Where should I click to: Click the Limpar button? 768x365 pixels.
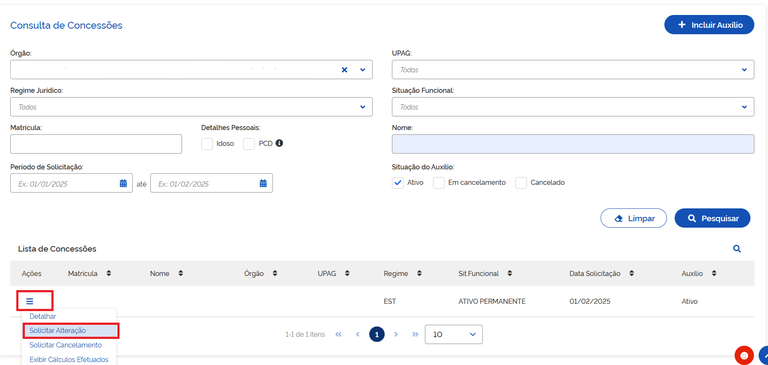(x=634, y=219)
